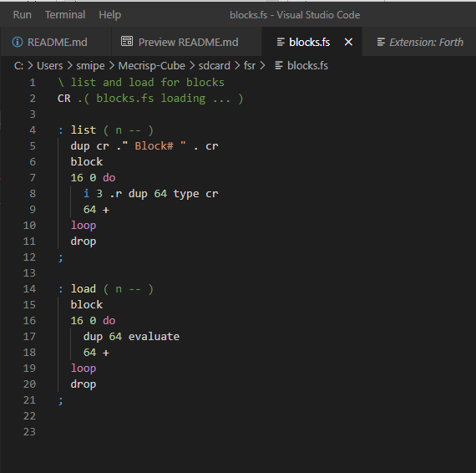Click the Extension: Forth tab file icon
The height and width of the screenshot is (473, 476).
[381, 42]
